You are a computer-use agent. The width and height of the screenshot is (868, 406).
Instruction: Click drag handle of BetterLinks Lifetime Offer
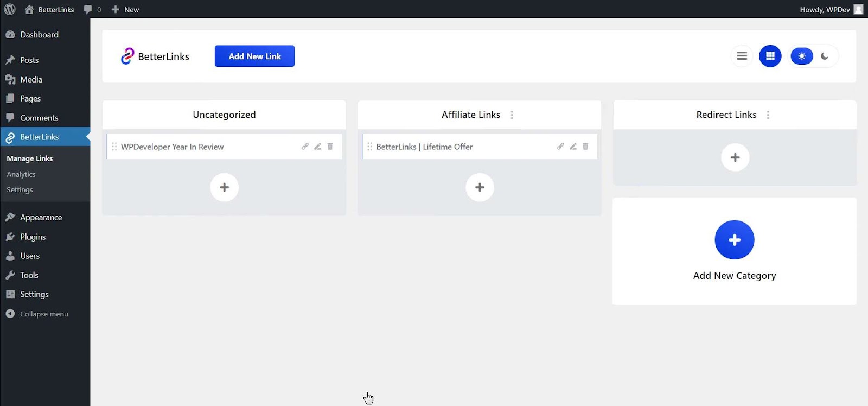click(x=369, y=147)
